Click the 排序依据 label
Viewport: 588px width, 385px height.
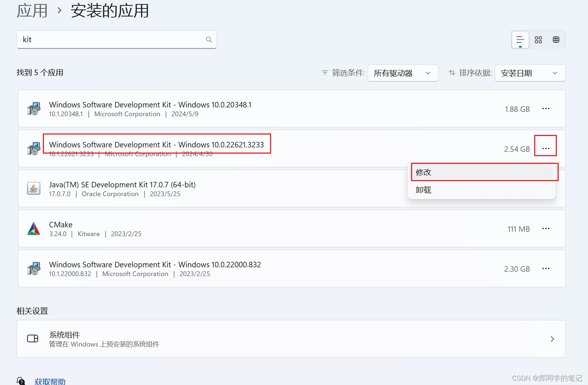tap(476, 73)
